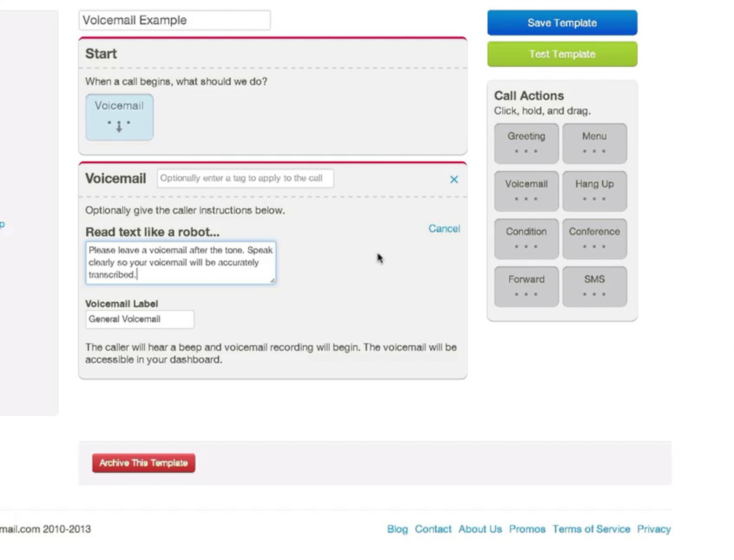Open the Terms of Service footer link
734x560 pixels.
tap(591, 529)
